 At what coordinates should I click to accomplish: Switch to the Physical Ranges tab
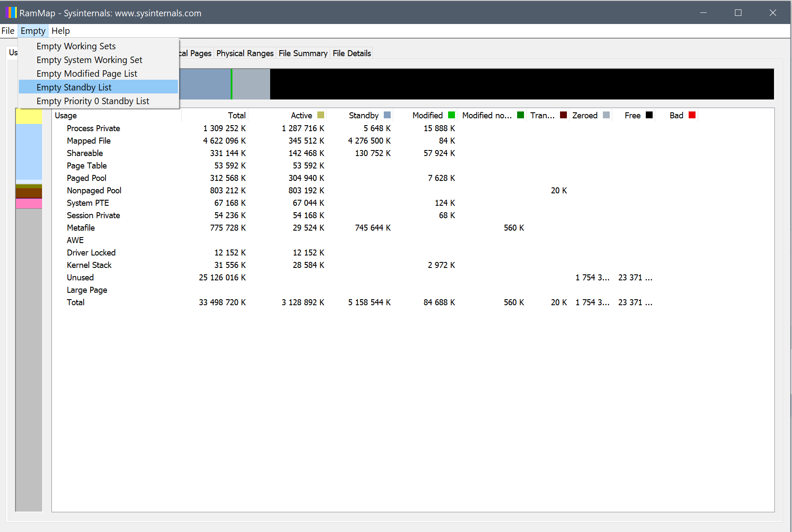pos(245,53)
